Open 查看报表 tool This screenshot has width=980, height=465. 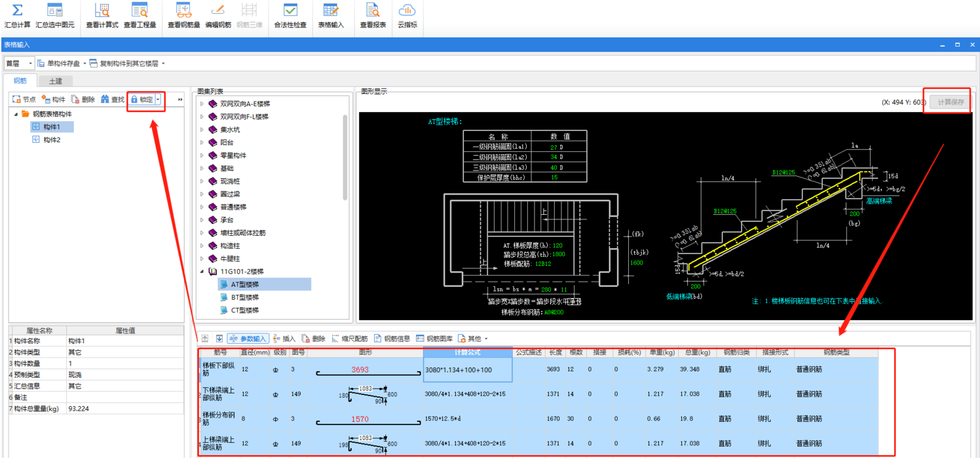tap(373, 16)
